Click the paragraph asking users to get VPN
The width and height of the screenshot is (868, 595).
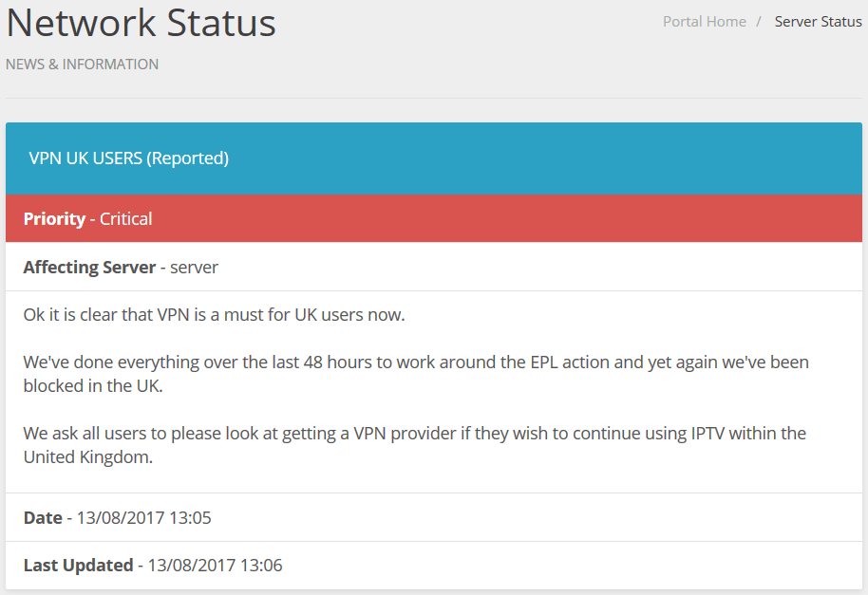[415, 445]
